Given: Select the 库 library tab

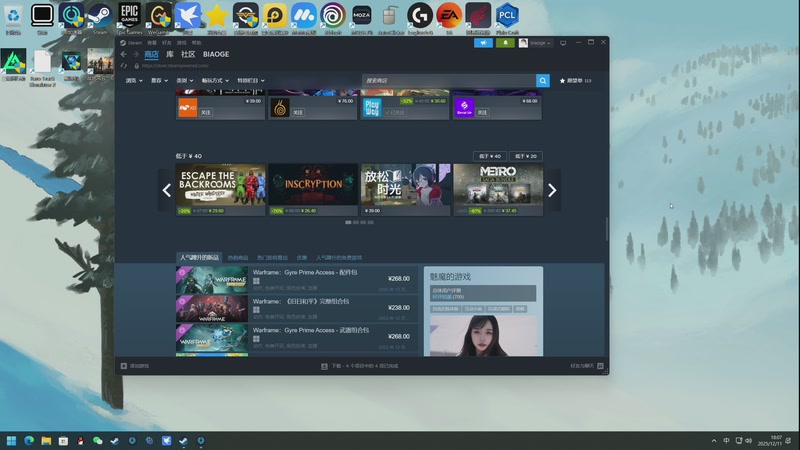Looking at the screenshot, I should (170, 54).
